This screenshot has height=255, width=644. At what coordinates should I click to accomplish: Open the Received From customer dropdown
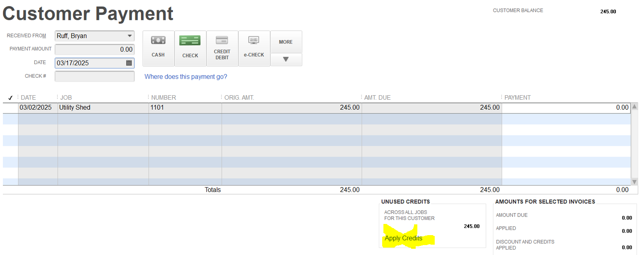[x=130, y=36]
